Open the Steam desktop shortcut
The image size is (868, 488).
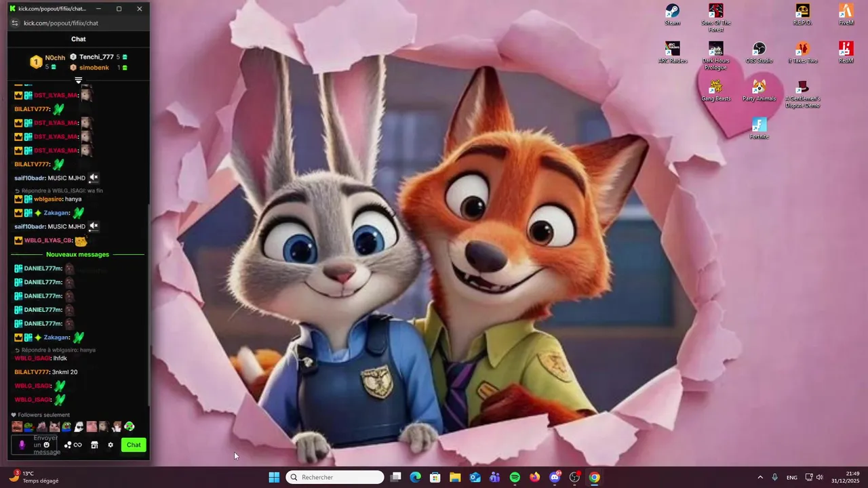tap(672, 14)
